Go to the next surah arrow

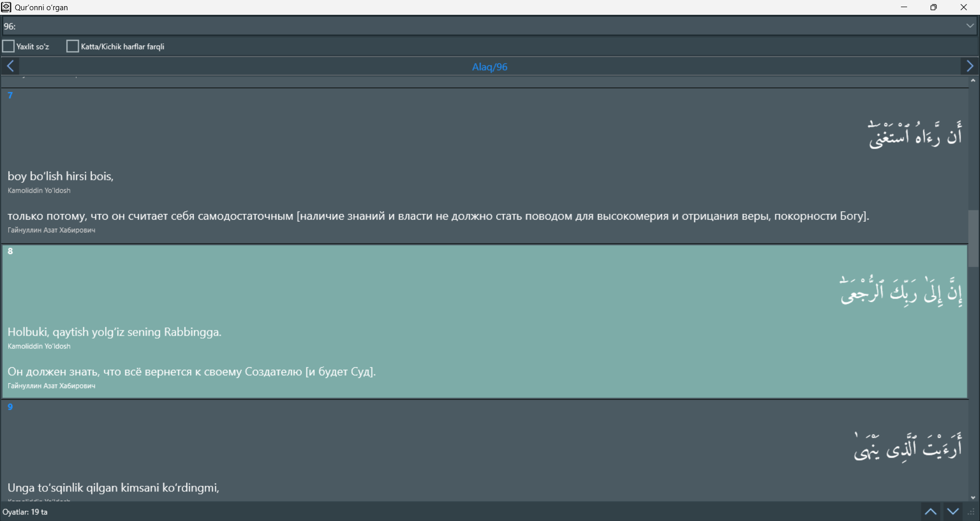[969, 66]
